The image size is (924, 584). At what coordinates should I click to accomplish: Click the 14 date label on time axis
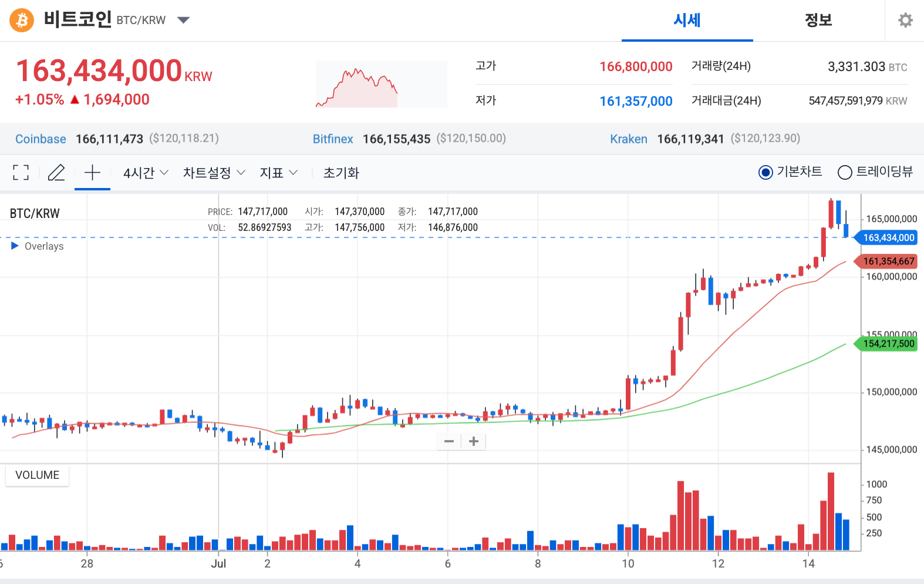(x=808, y=563)
